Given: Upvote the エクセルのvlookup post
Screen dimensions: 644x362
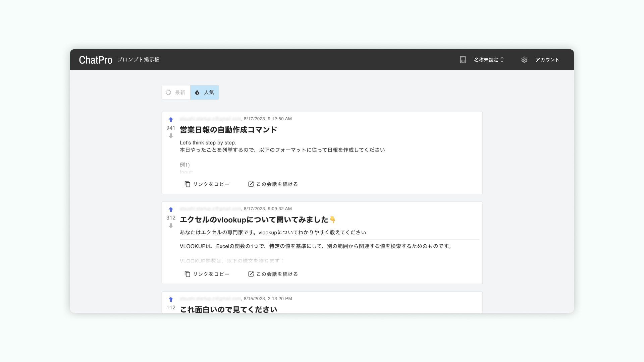Looking at the screenshot, I should tap(171, 209).
